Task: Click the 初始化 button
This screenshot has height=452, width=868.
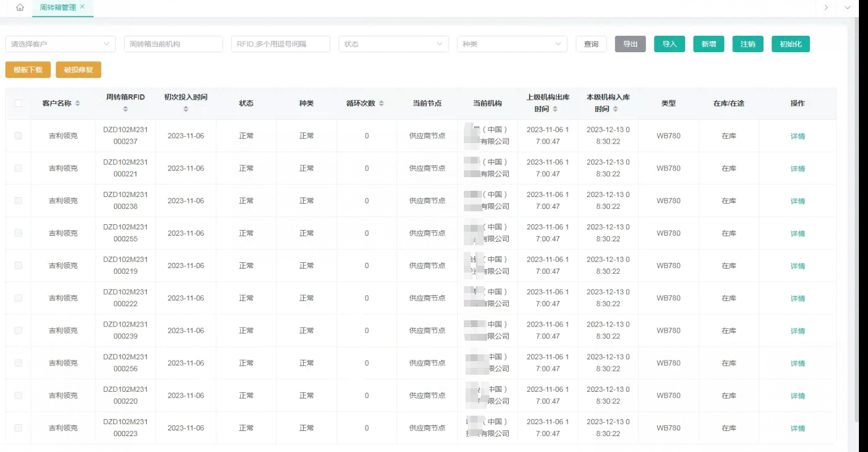Action: point(791,44)
